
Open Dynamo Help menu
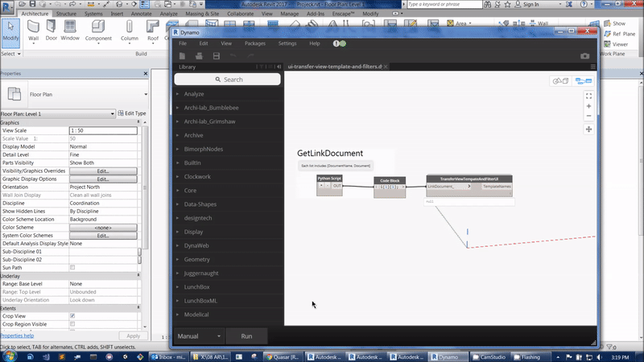pyautogui.click(x=315, y=43)
